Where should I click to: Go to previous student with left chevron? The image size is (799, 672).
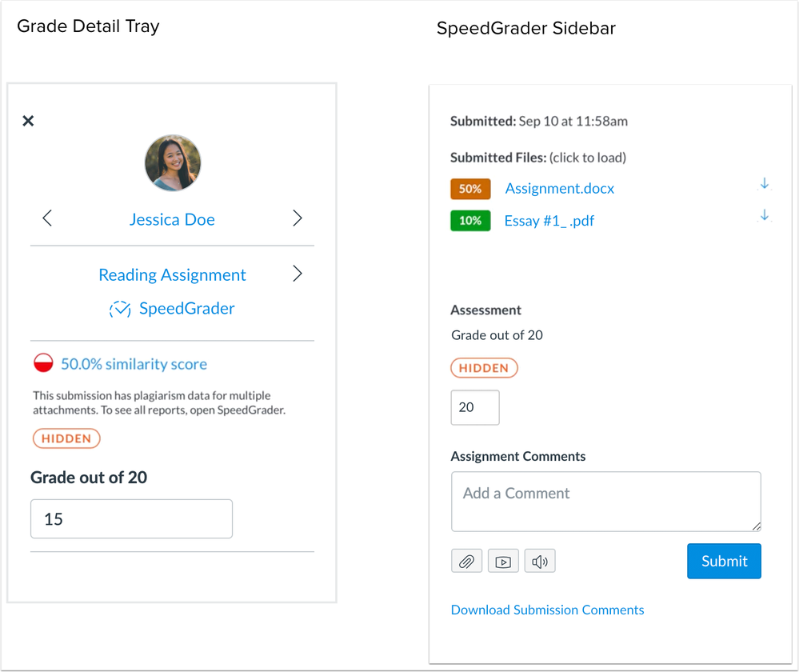(x=46, y=218)
